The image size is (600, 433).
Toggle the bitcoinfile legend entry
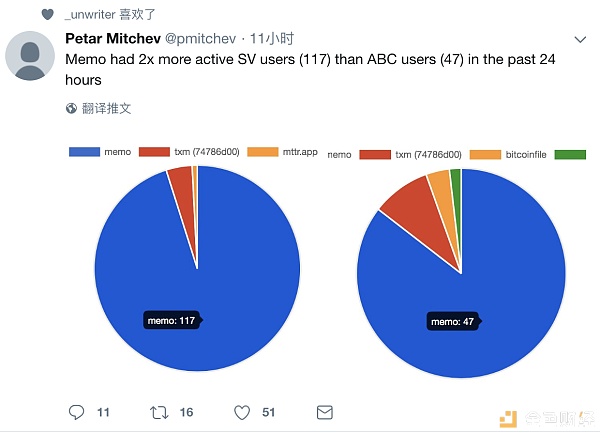tap(508, 155)
